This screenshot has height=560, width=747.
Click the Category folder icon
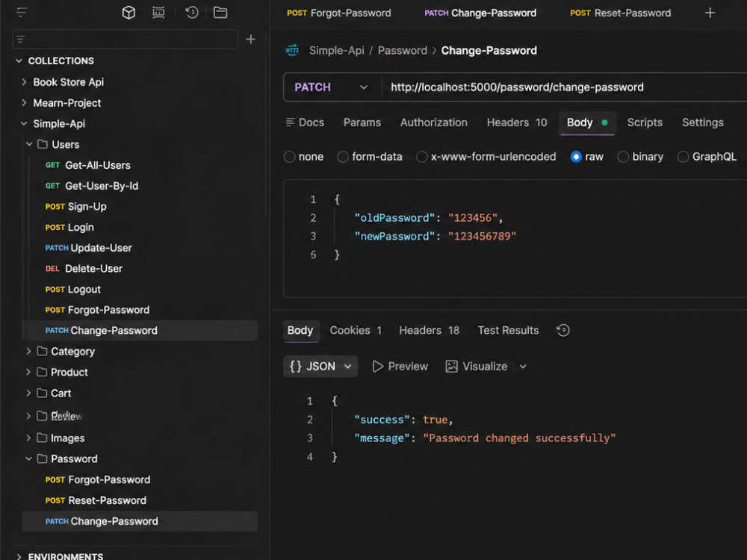(42, 351)
